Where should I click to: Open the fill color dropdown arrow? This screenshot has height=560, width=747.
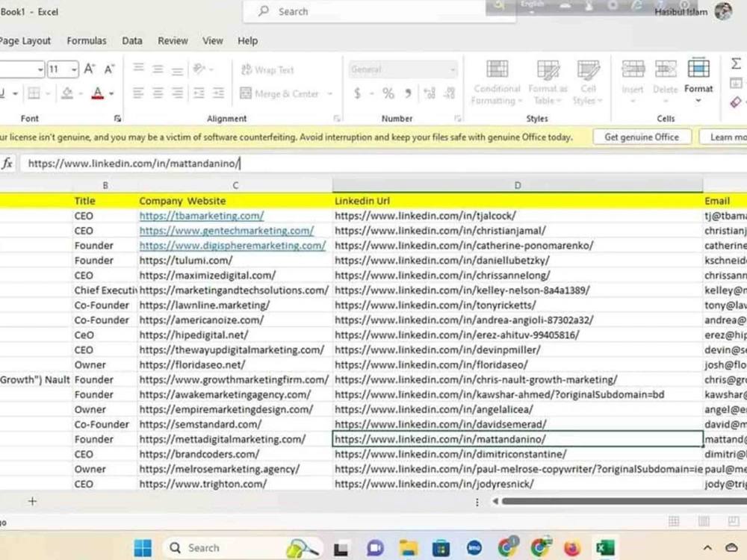coord(81,93)
